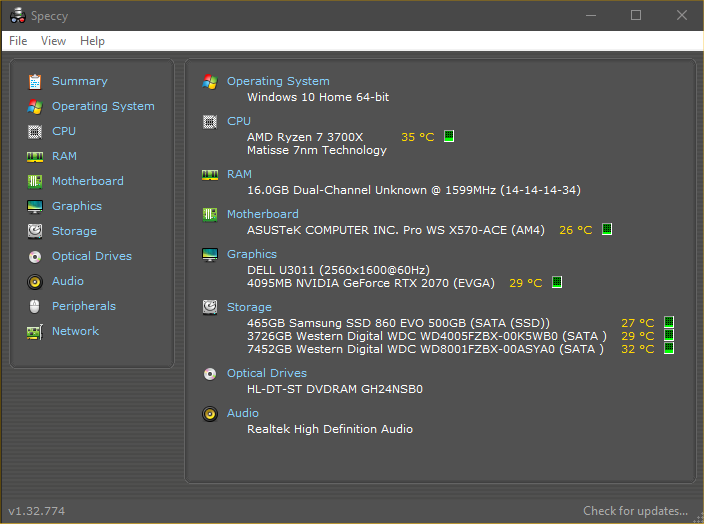Click the Audio speaker icon in summary panel
The image size is (704, 524).
pos(210,414)
